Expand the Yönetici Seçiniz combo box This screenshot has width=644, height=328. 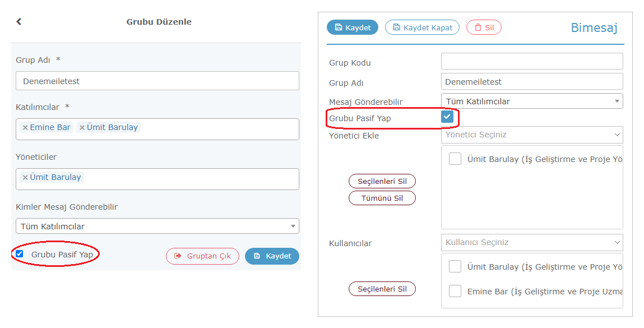[532, 135]
